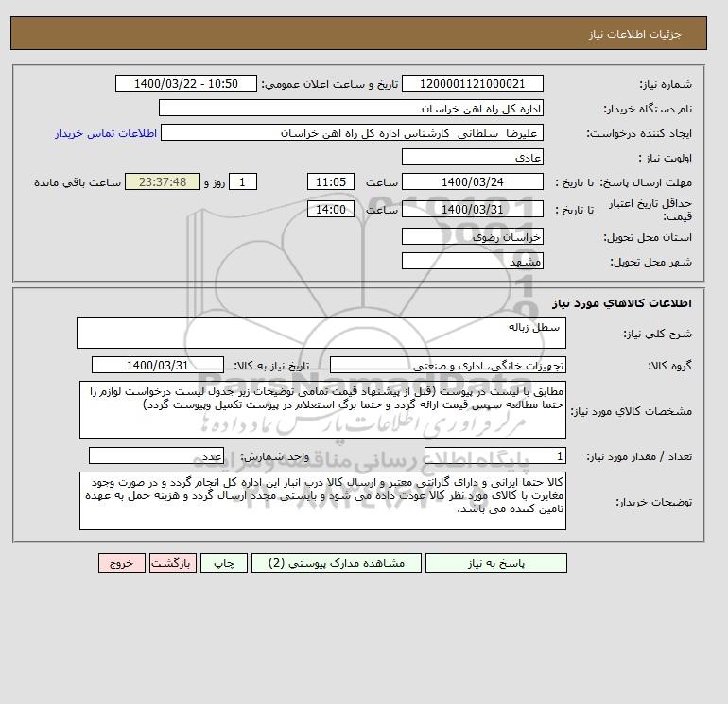Click requester field علیرضا سلطانی
The image size is (728, 704).
click(352, 132)
